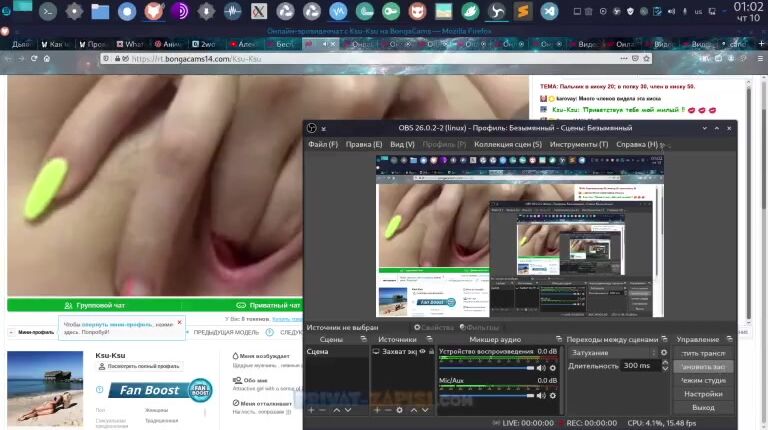Viewport: 768px width, 430px height.
Task: Adjust the Mic/Aux volume slider
Action: [486, 396]
